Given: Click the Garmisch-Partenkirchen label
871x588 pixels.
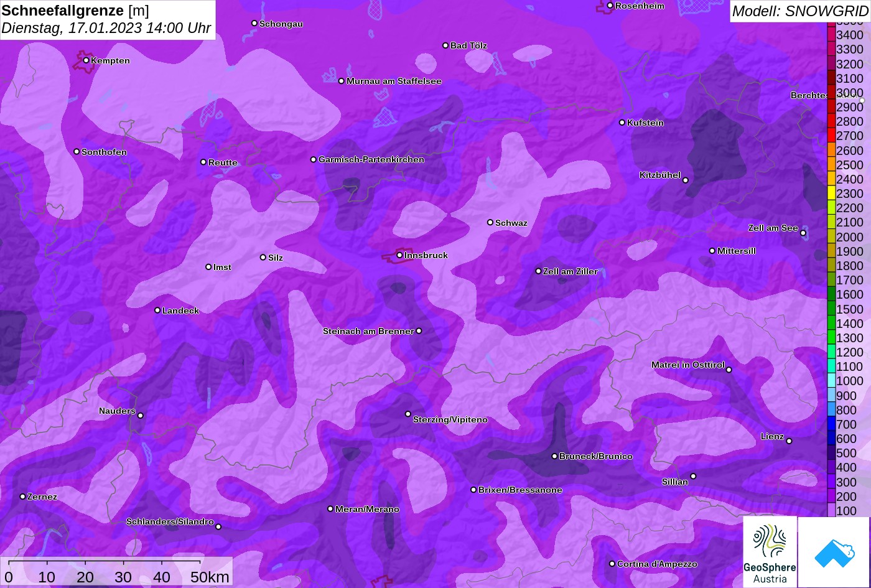Looking at the screenshot, I should click(371, 159).
